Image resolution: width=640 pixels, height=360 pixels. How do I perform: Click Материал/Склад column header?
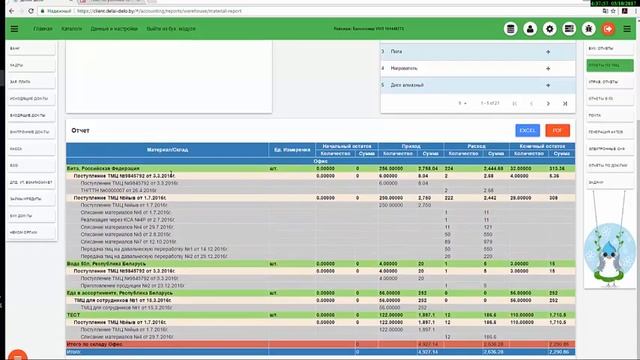coord(167,150)
